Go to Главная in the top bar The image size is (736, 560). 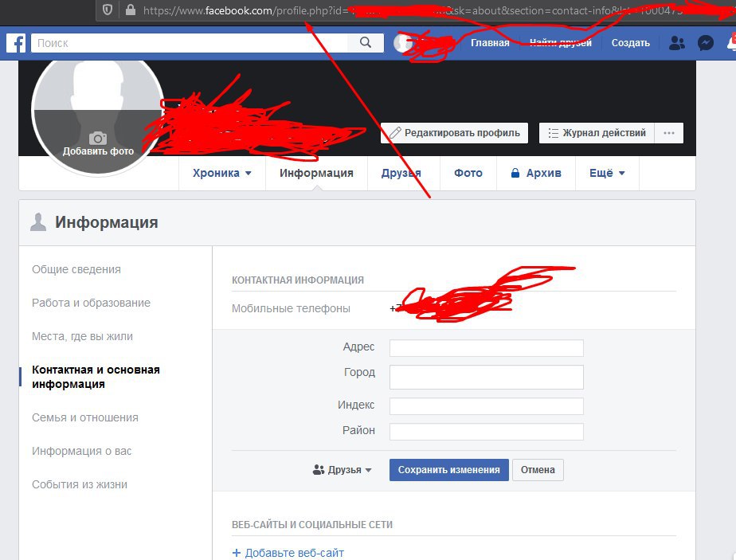490,43
